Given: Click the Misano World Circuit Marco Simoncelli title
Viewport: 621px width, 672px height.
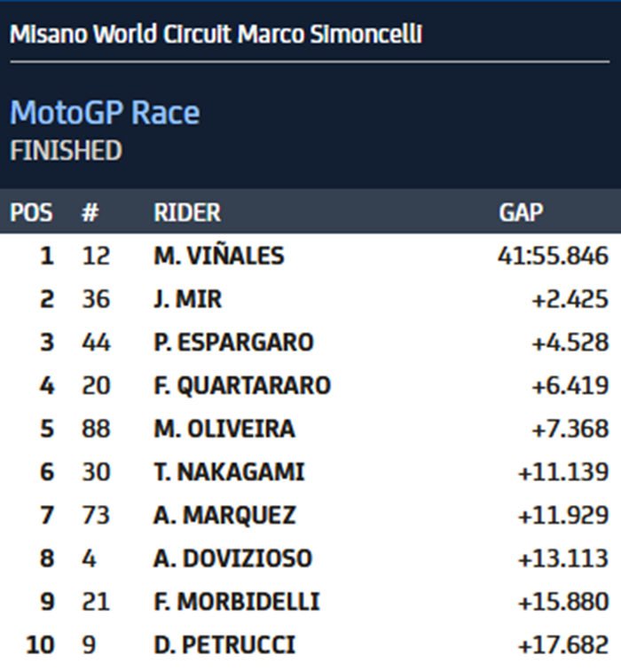Looking at the screenshot, I should (x=216, y=35).
